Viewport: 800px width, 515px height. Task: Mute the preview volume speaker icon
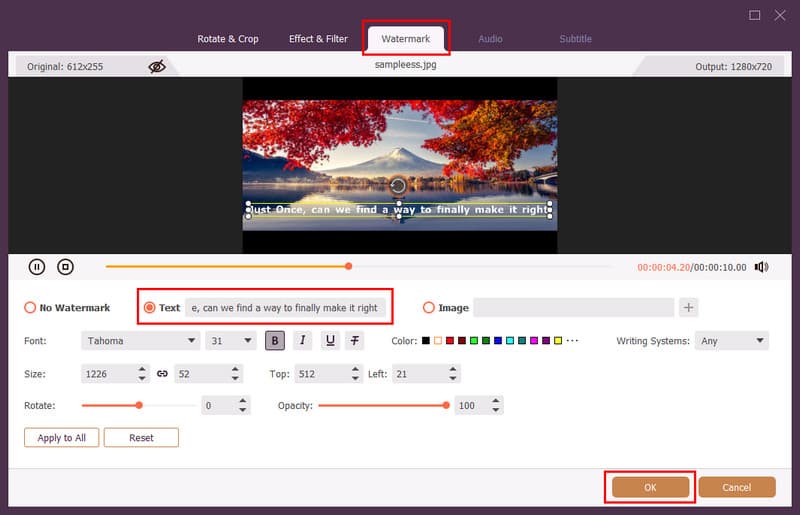click(761, 267)
